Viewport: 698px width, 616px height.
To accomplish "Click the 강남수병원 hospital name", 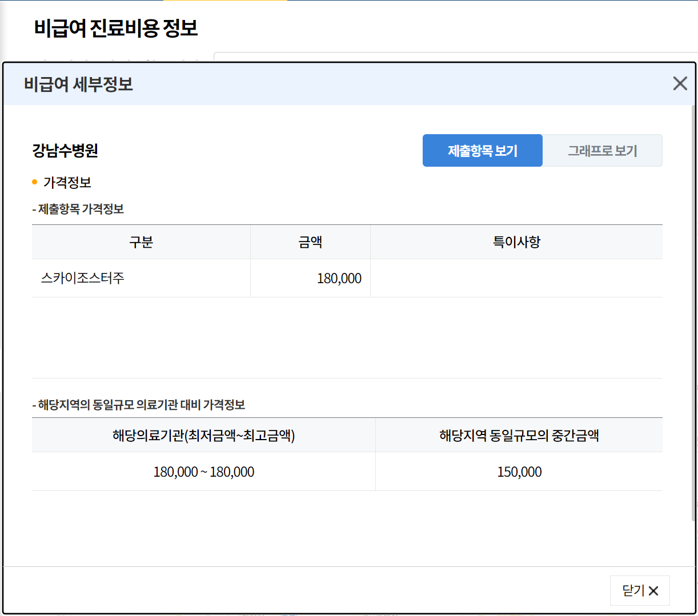I will point(65,151).
